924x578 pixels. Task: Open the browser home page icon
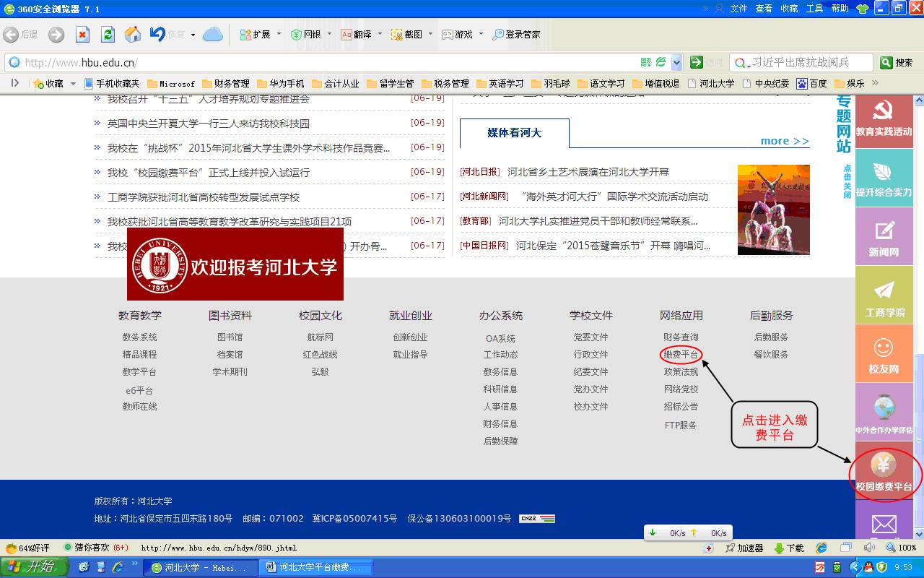pyautogui.click(x=133, y=34)
